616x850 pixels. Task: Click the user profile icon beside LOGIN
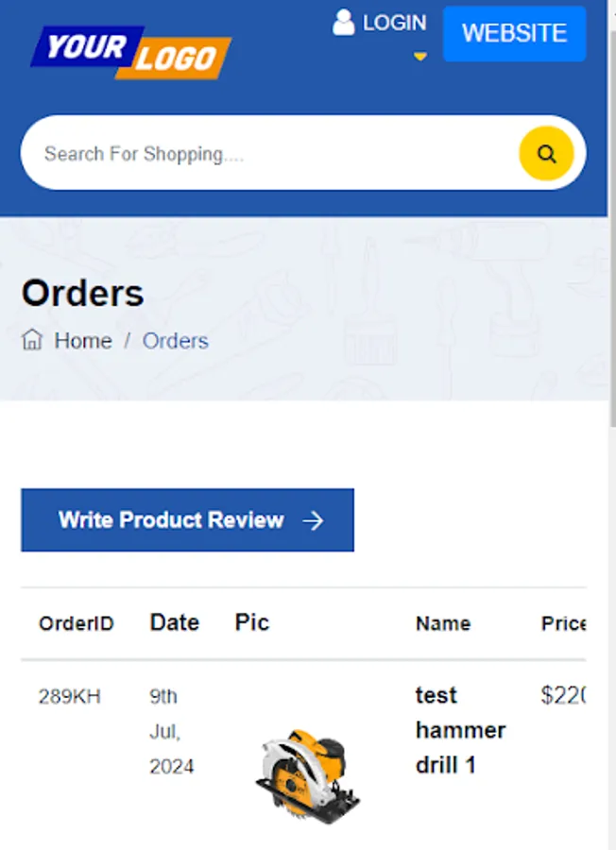(x=344, y=23)
